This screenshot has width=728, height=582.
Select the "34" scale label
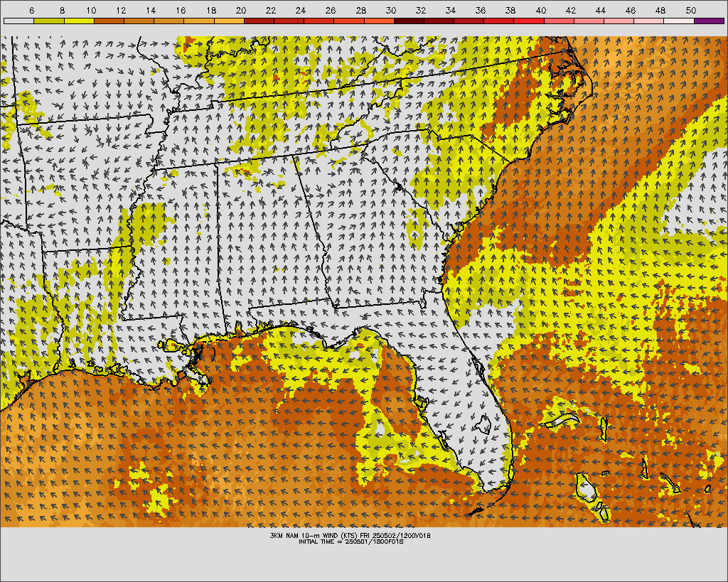coord(451,10)
